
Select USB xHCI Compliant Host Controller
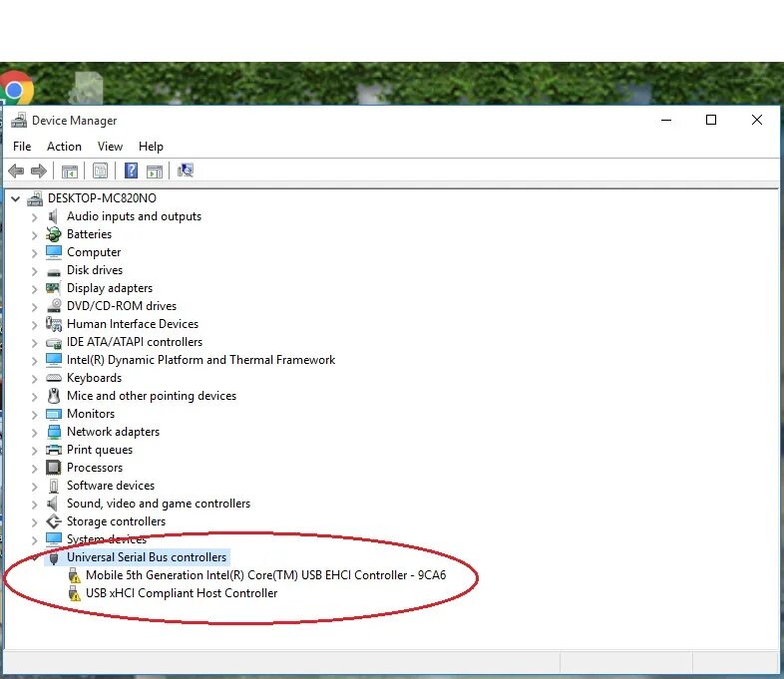182,593
